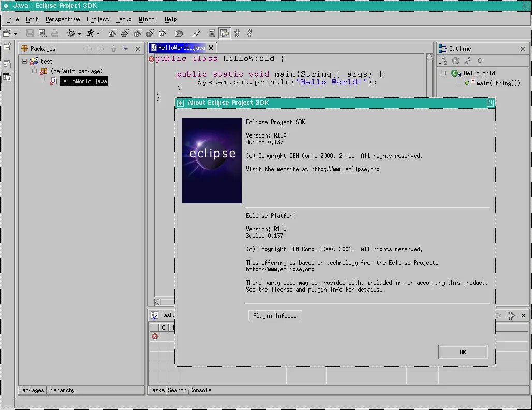Image resolution: width=532 pixels, height=410 pixels.
Task: Click the New Java Class icon
Action: pyautogui.click(x=137, y=33)
